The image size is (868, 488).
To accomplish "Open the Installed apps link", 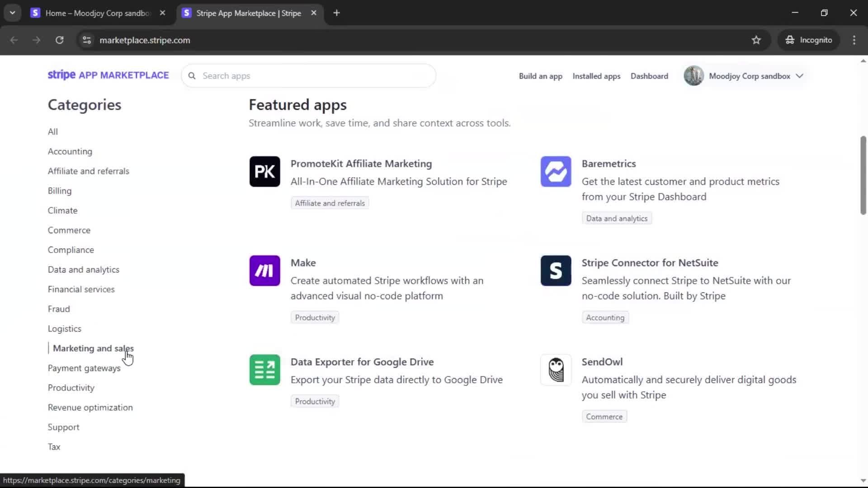I will pos(596,76).
